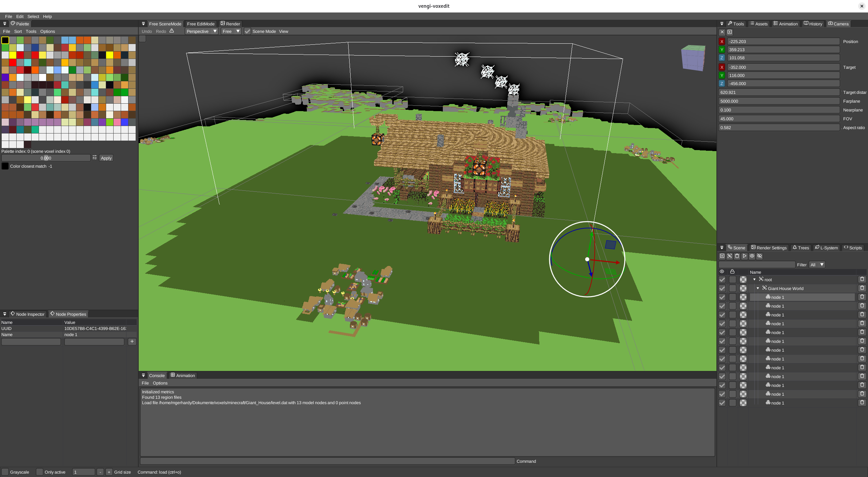Switch to the Render Settings tab

[769, 248]
